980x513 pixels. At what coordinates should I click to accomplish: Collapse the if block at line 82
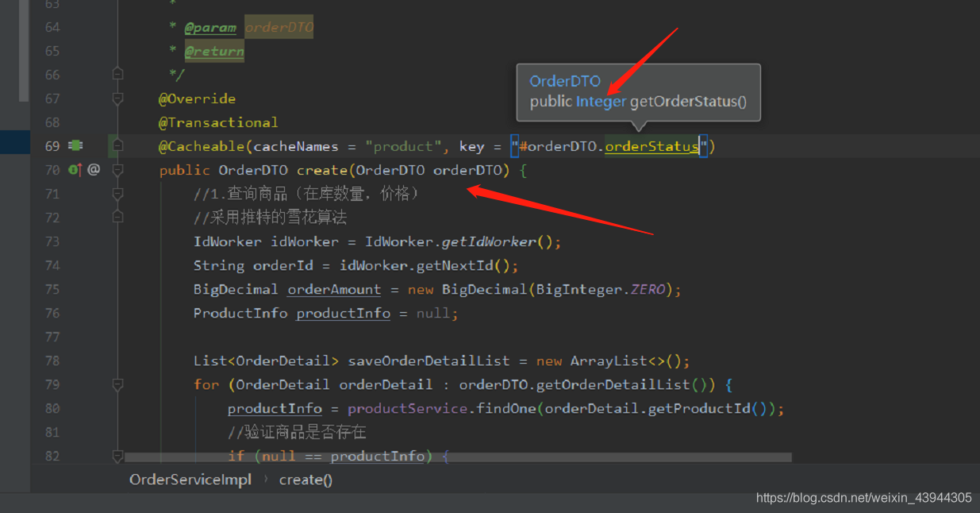117,456
